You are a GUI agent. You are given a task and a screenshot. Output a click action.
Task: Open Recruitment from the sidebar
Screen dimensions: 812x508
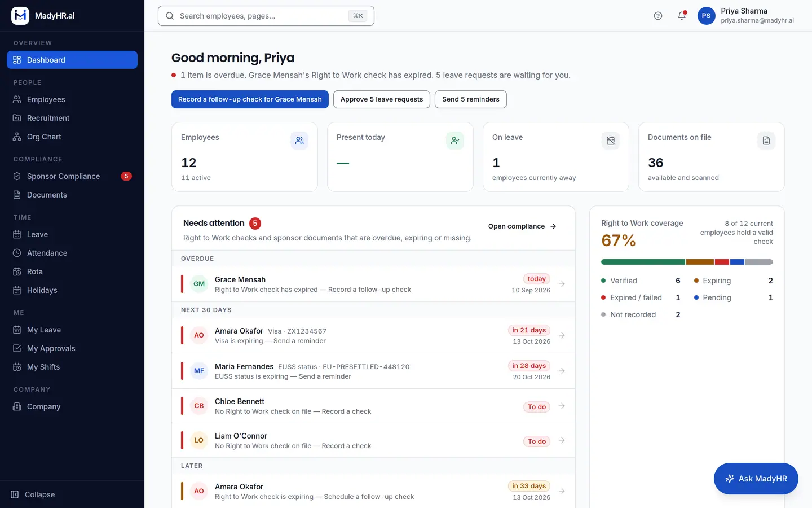(x=72, y=118)
